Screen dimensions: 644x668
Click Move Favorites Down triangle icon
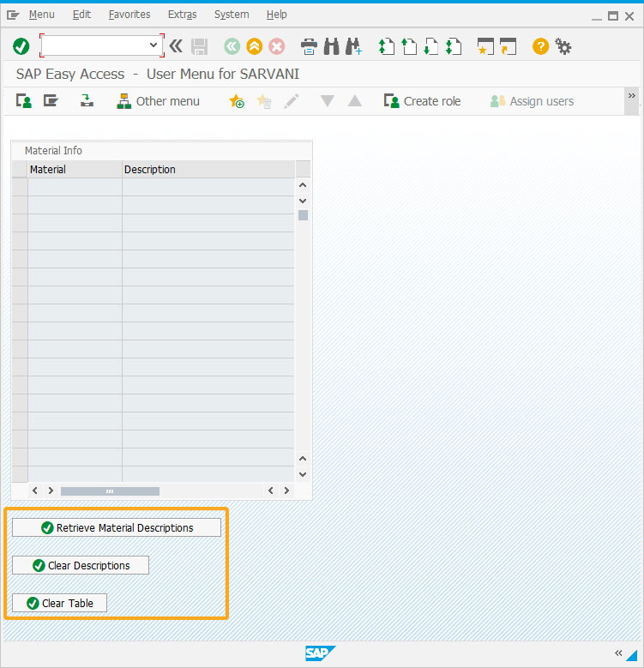[327, 101]
